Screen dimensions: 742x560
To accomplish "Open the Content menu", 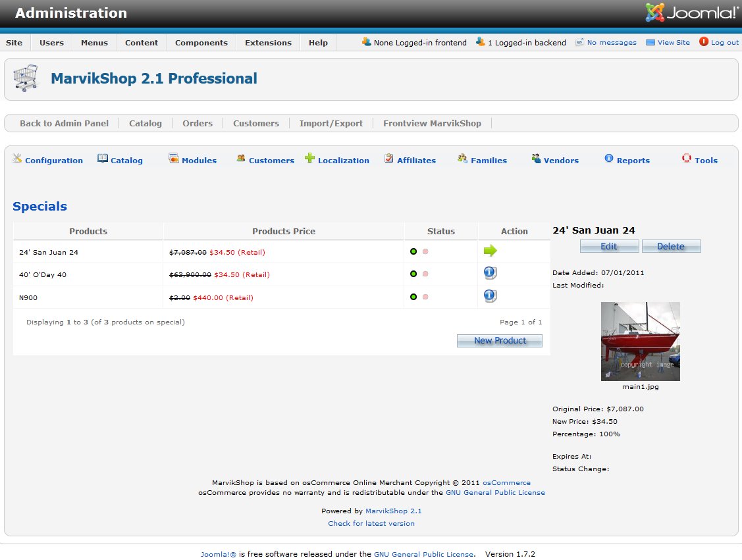I will click(142, 43).
